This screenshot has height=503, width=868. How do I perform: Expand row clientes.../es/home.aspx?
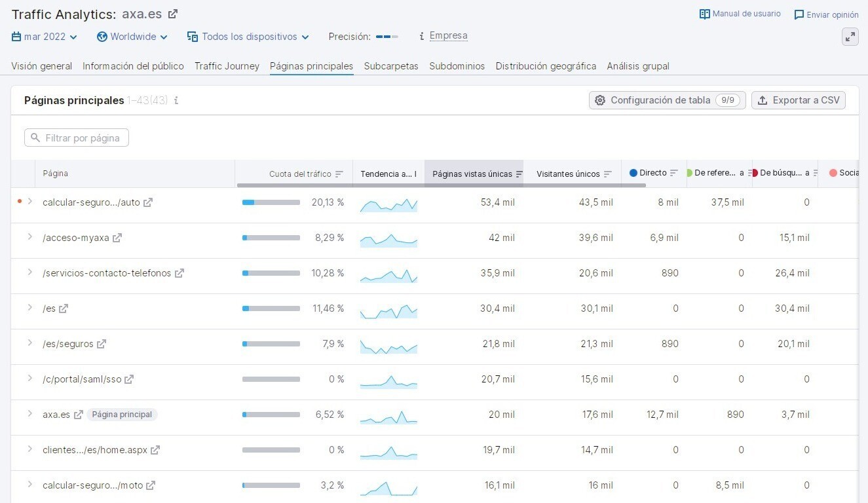tap(30, 449)
